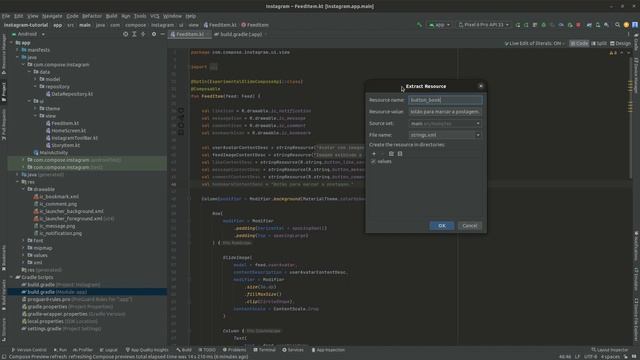Open the File name dropdown arrow
The image size is (640, 360).
coord(478,135)
